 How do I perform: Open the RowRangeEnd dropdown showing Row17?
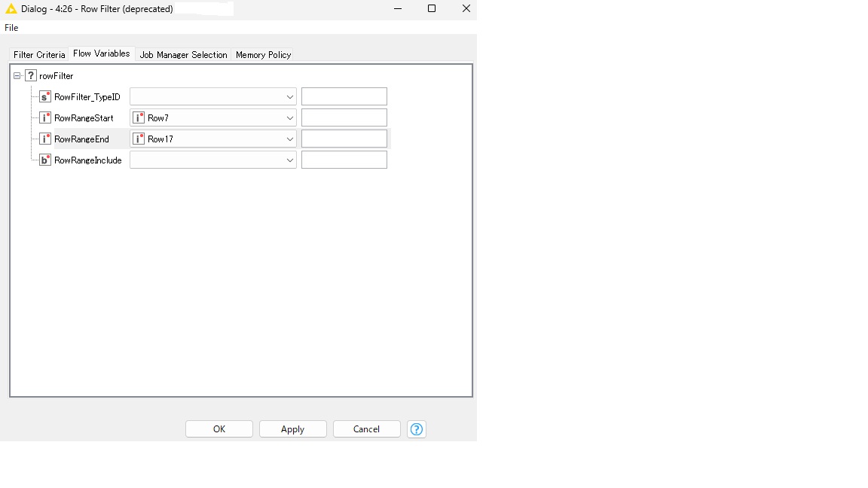click(213, 139)
